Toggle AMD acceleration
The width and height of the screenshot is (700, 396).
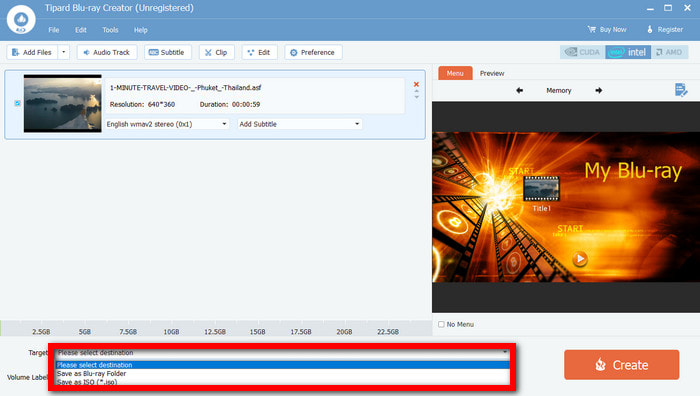(669, 52)
